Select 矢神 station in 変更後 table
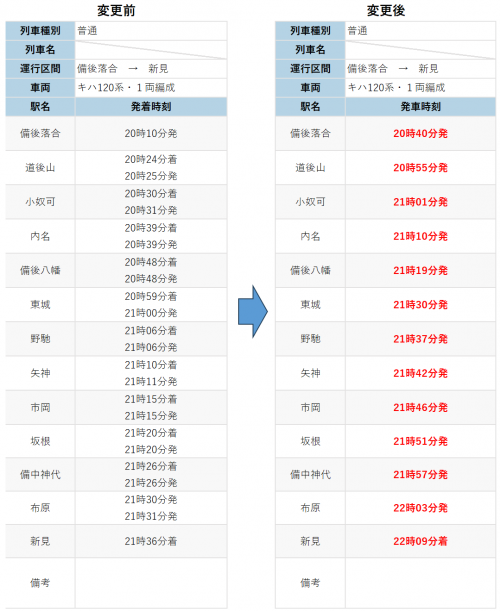 click(x=310, y=373)
